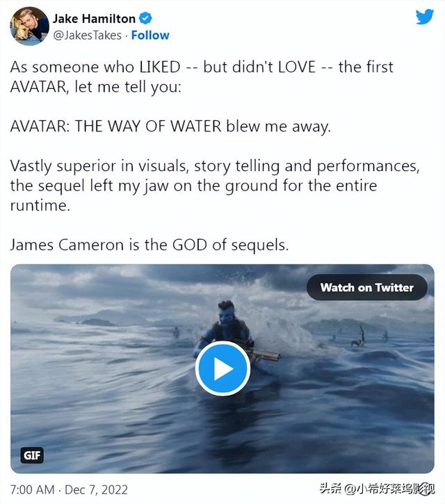Click 'James Cameron is the GOD of sequels' line

tap(149, 245)
